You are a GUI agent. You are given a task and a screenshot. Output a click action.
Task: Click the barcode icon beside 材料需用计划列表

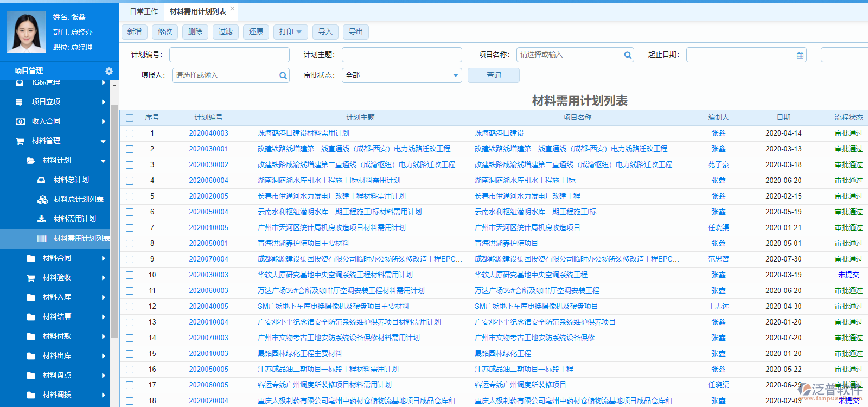[x=42, y=239]
